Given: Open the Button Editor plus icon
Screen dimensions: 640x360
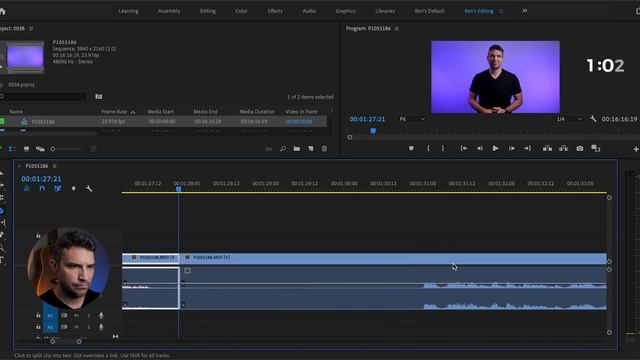Looking at the screenshot, I should pos(636,149).
